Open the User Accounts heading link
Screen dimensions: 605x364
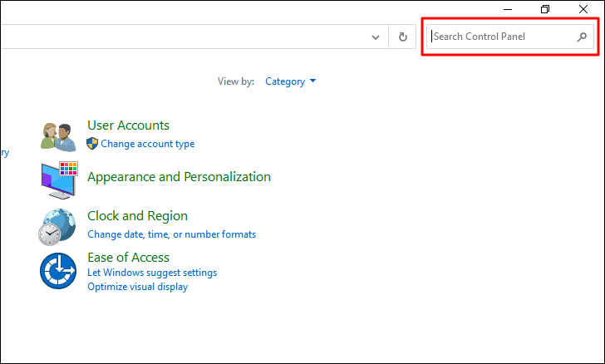click(128, 125)
